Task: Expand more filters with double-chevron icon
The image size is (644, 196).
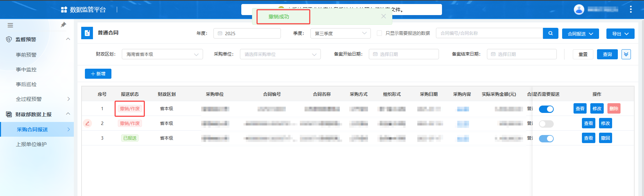Action: [626, 54]
